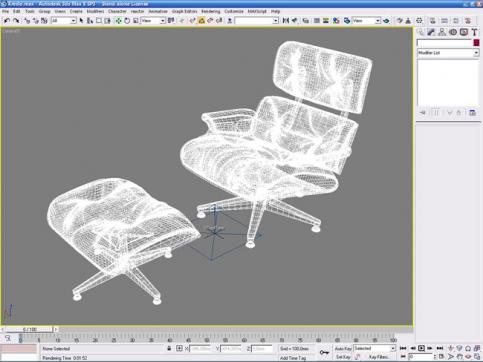
Task: Open Render Scene dialog icon
Action: [x=347, y=21]
